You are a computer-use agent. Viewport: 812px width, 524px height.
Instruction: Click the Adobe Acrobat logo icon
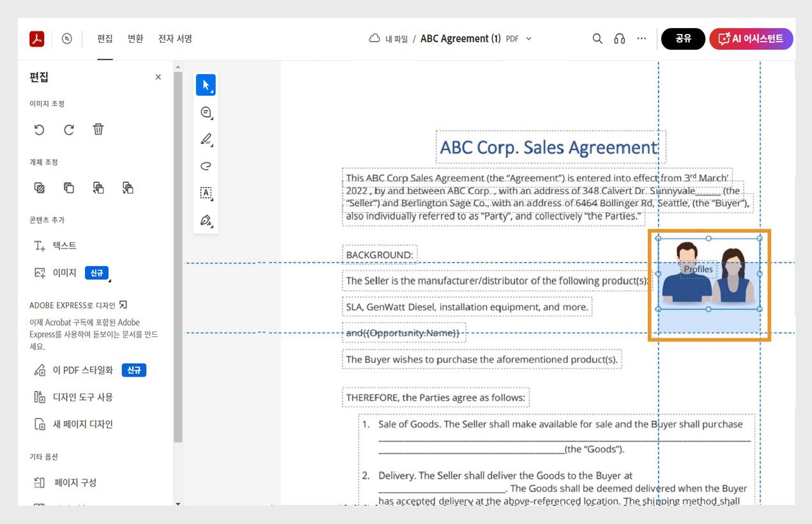[x=36, y=39]
